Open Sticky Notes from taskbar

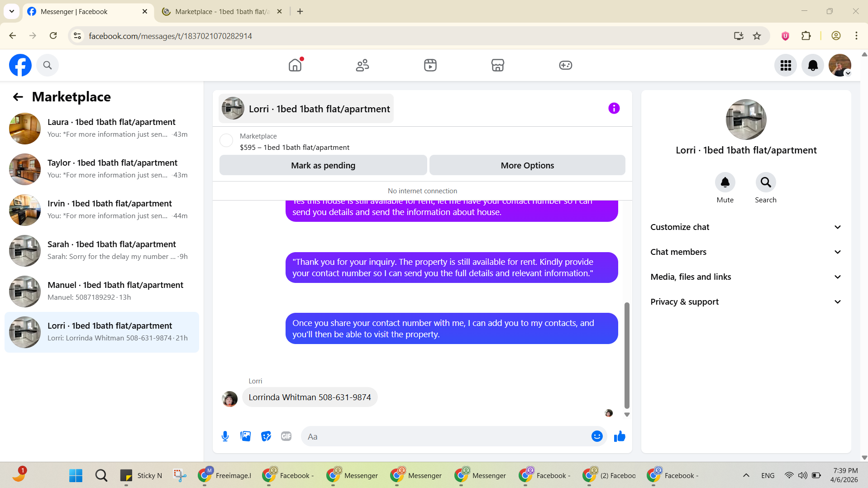point(141,475)
